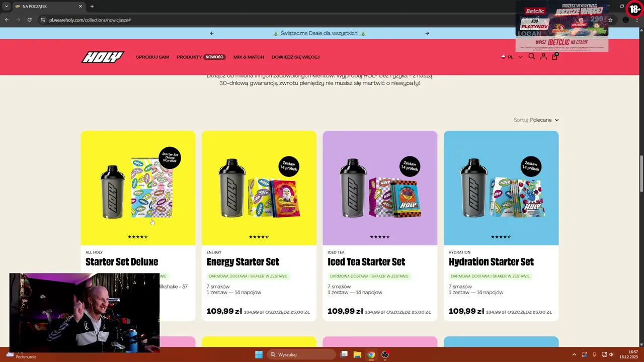The width and height of the screenshot is (644, 362).
Task: Open the PL language selector dropdown
Action: (512, 57)
